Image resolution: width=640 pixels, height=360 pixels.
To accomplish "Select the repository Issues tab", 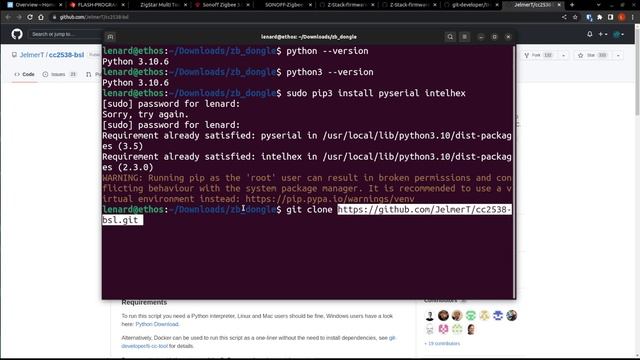I will tap(59, 74).
